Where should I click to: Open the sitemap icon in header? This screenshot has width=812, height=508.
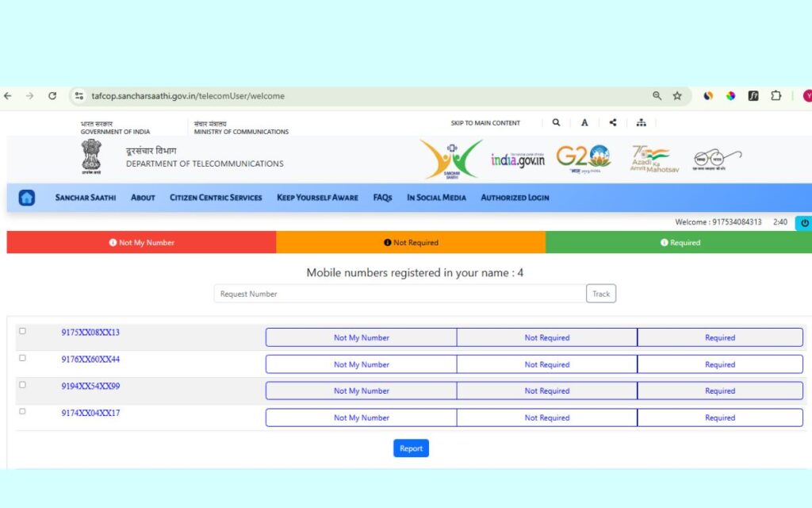(x=641, y=123)
